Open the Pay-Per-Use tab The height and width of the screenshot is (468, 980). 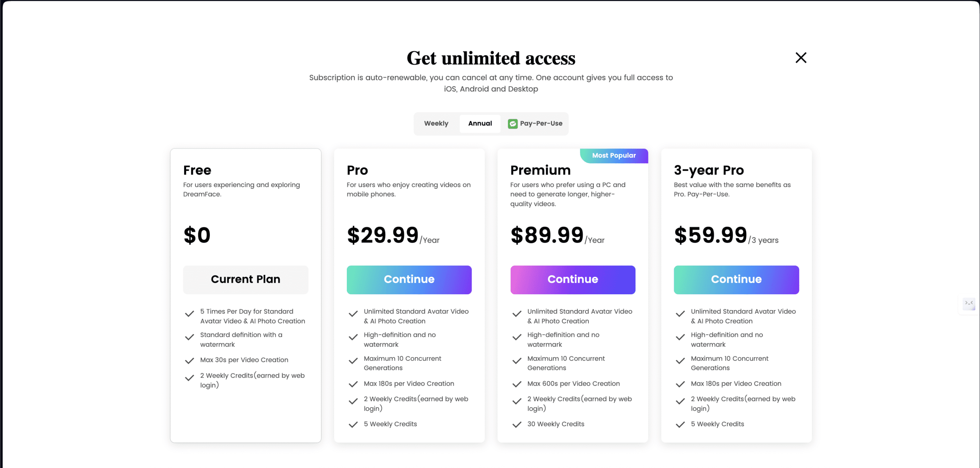click(535, 123)
